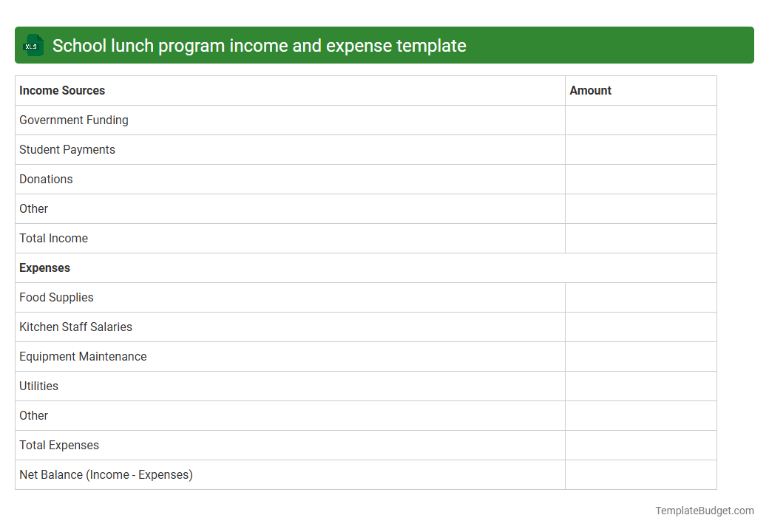Click the Utilities row
Viewport: 769px width, 532px height.
click(38, 386)
